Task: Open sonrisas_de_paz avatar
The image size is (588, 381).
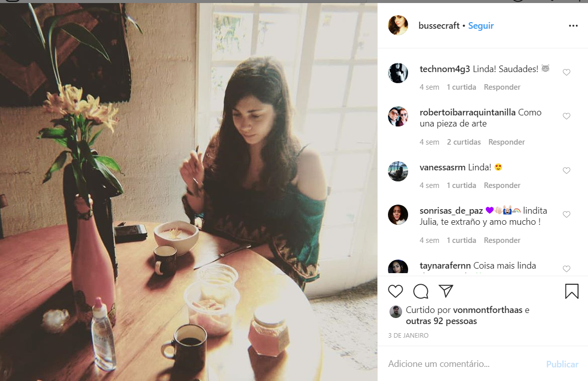Action: tap(398, 215)
